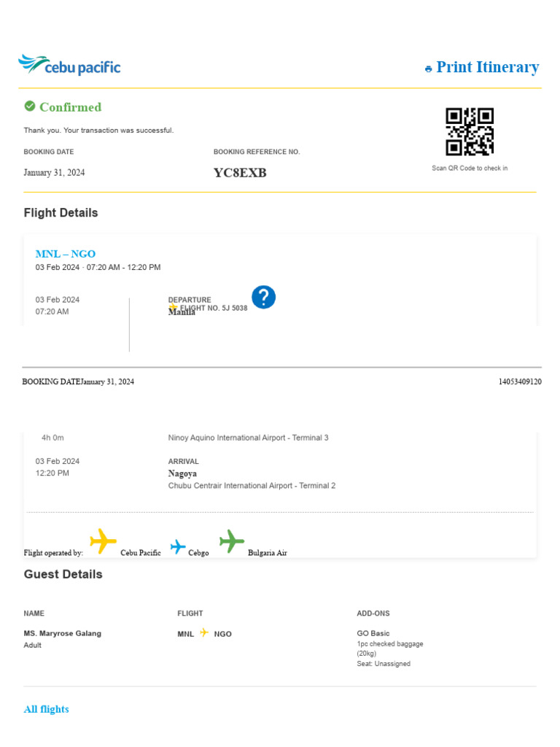Click the Confirmed status text
This screenshot has width=560, height=747.
point(70,107)
